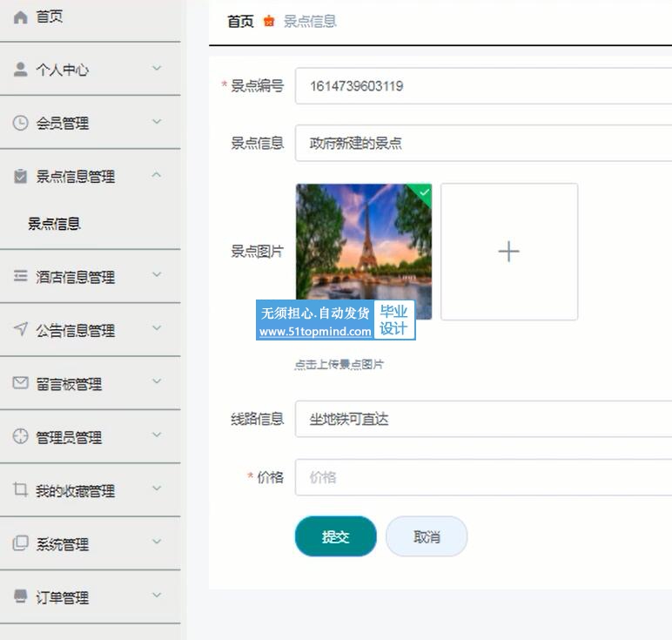Open the 个人中心 menu
Screen dimensions: 672x640
pos(91,69)
